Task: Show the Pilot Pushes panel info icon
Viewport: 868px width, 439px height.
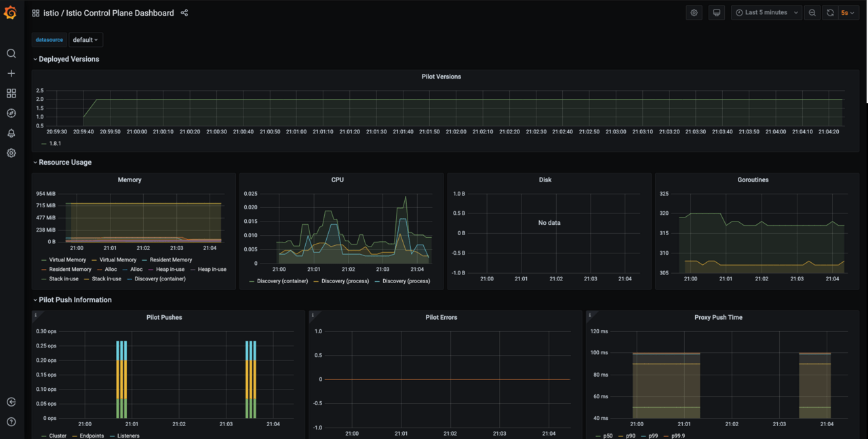Action: [x=36, y=315]
